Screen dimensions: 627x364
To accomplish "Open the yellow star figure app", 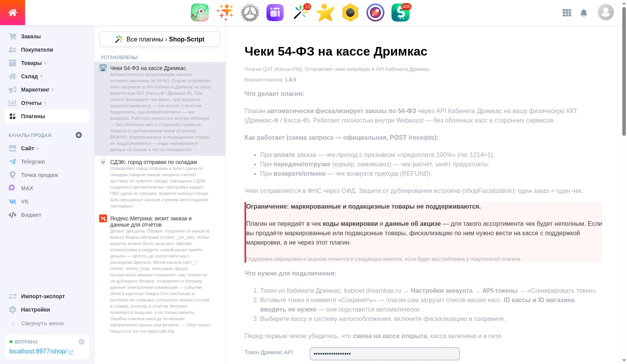I will pos(325,13).
